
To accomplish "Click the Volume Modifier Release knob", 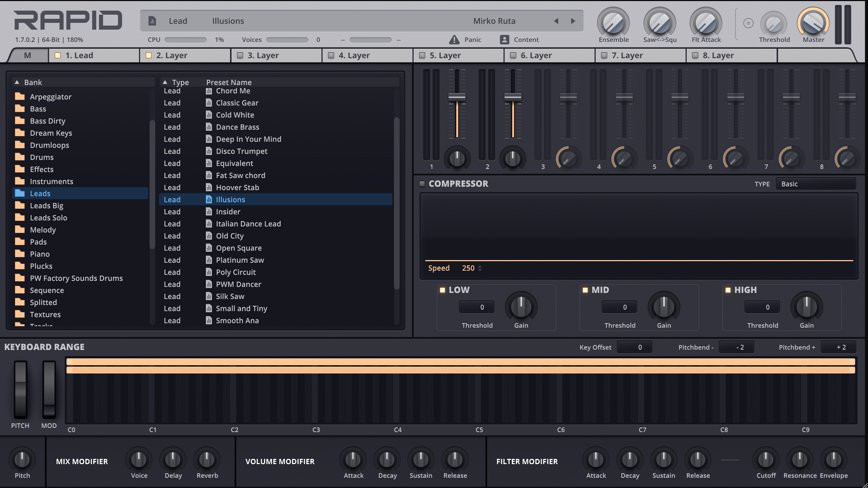I will [455, 459].
